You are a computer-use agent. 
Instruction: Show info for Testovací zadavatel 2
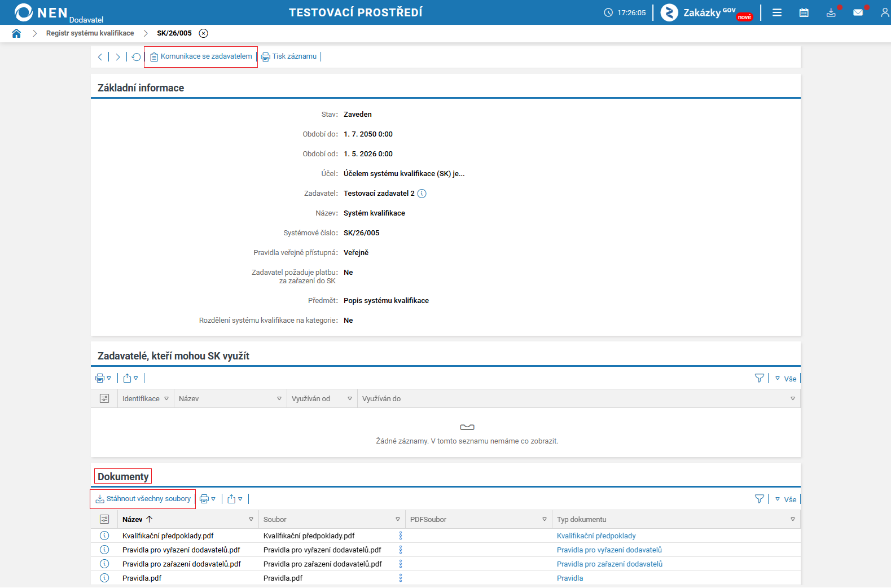(422, 194)
